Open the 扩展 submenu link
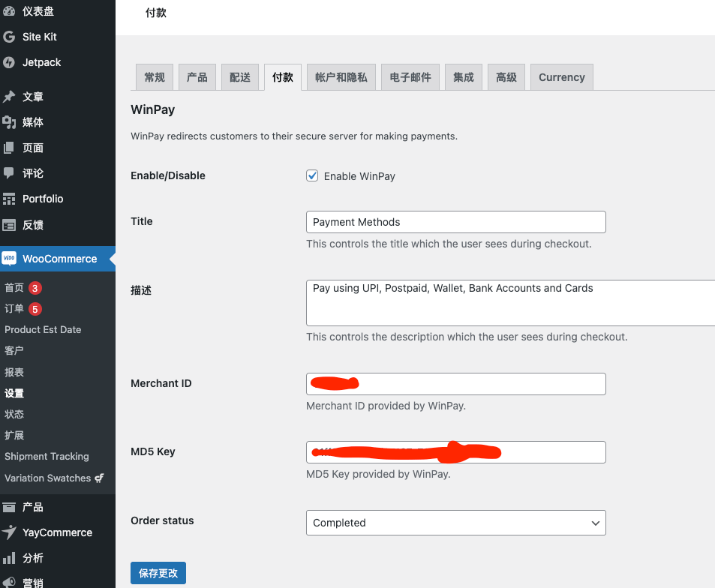Image resolution: width=715 pixels, height=588 pixels. pos(14,435)
